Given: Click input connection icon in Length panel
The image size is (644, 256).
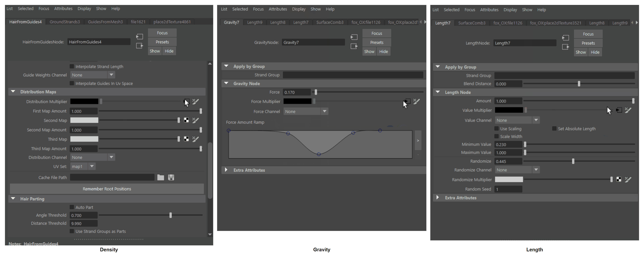Looking at the screenshot, I should (x=565, y=38).
